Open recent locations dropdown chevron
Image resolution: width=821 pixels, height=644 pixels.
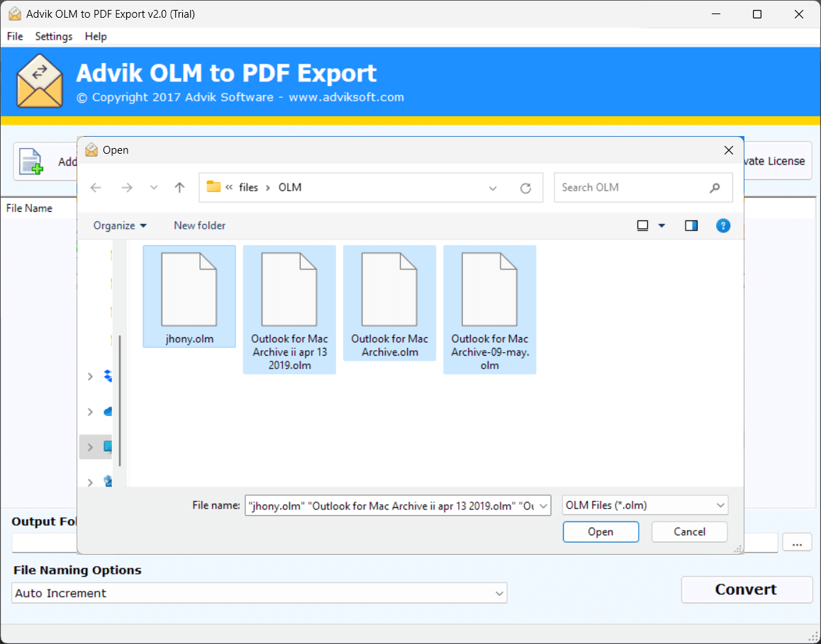pyautogui.click(x=153, y=187)
